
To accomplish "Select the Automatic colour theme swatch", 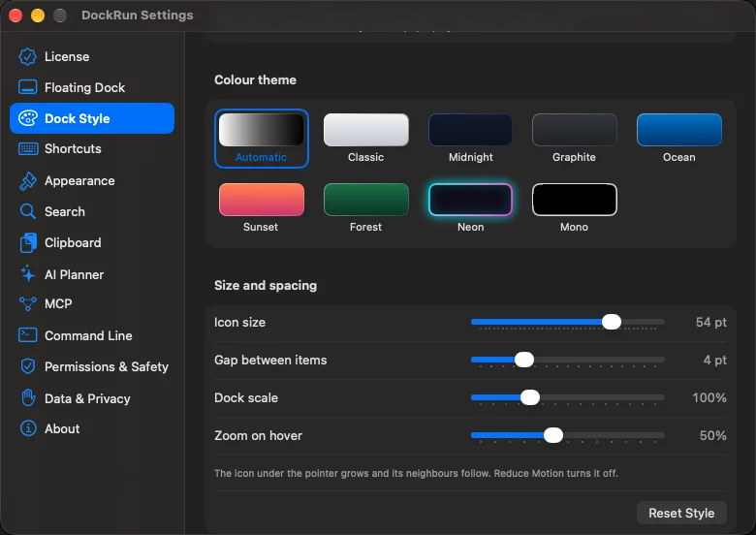I will (x=262, y=130).
